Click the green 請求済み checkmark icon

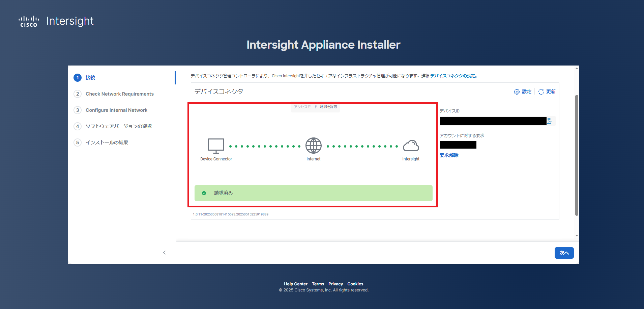[x=204, y=193]
